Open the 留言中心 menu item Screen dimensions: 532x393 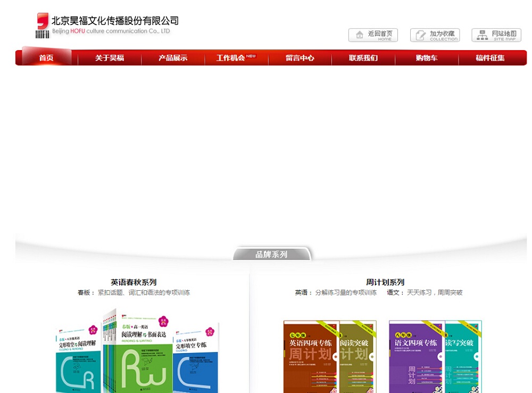point(300,58)
